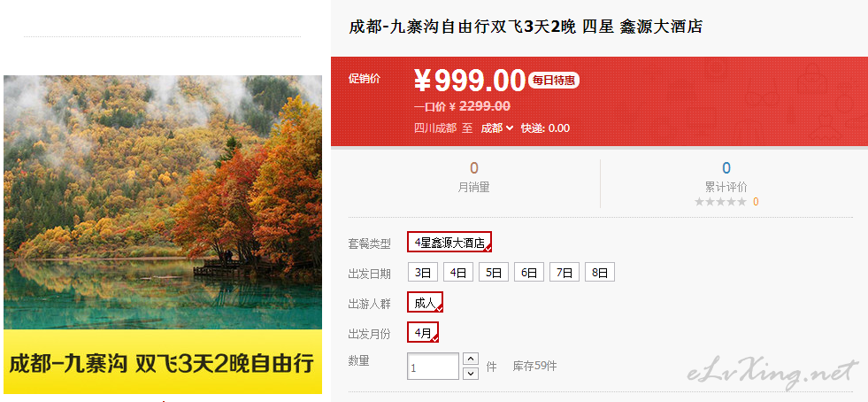Choose departure date 3日

click(423, 273)
